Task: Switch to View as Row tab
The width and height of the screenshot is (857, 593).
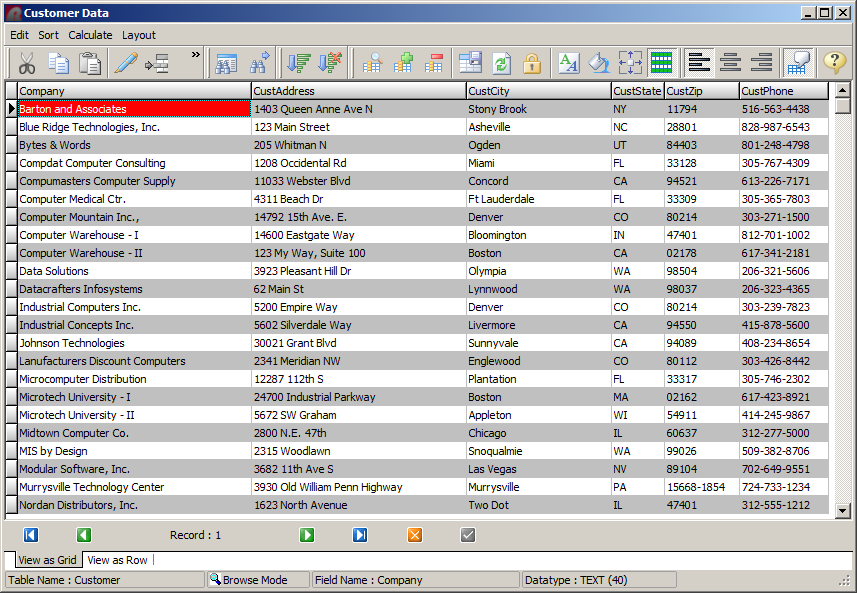Action: pyautogui.click(x=117, y=560)
